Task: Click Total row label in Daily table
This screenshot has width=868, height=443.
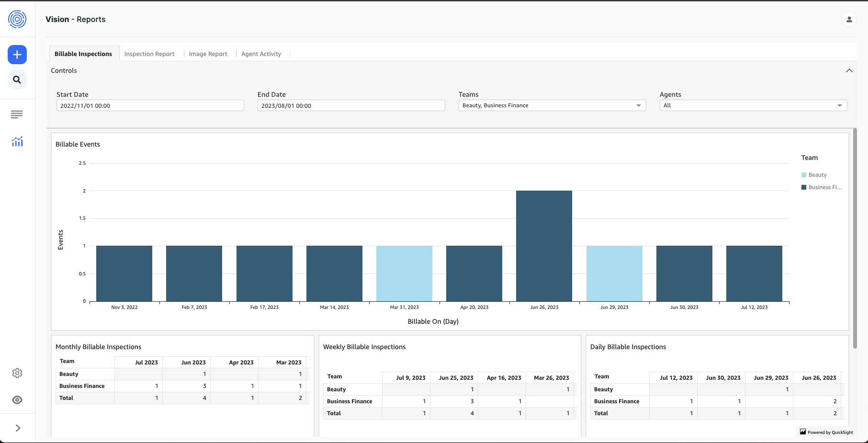Action: click(601, 413)
